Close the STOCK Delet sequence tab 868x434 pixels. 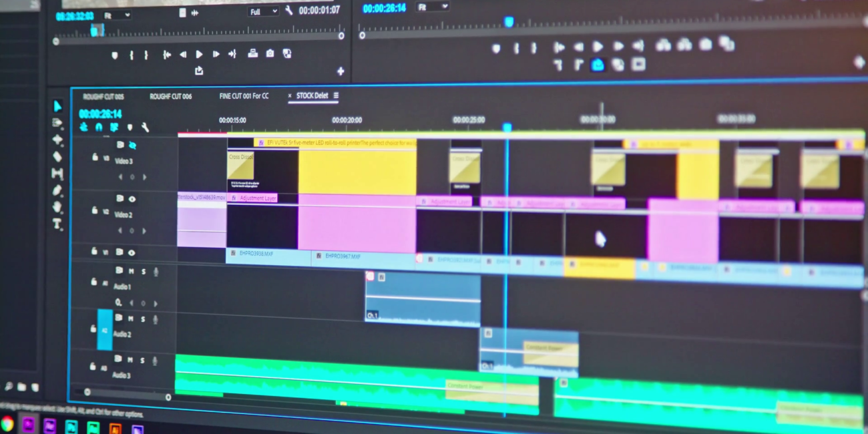click(x=290, y=96)
